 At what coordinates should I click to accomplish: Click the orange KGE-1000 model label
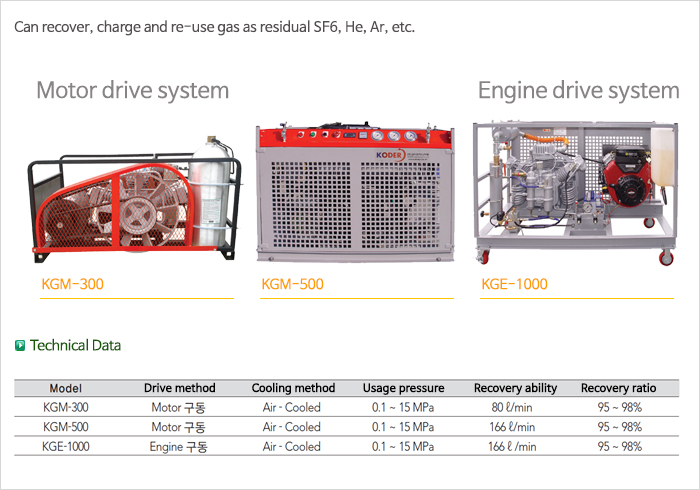pyautogui.click(x=514, y=284)
